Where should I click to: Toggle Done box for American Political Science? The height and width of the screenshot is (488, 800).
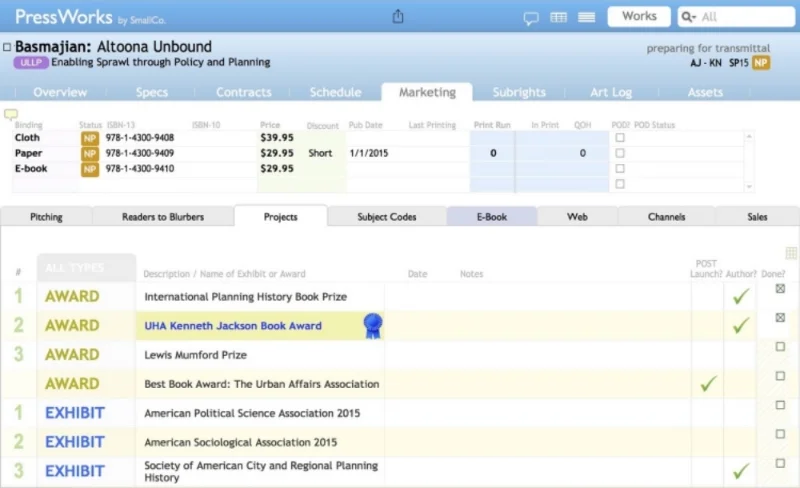(780, 405)
